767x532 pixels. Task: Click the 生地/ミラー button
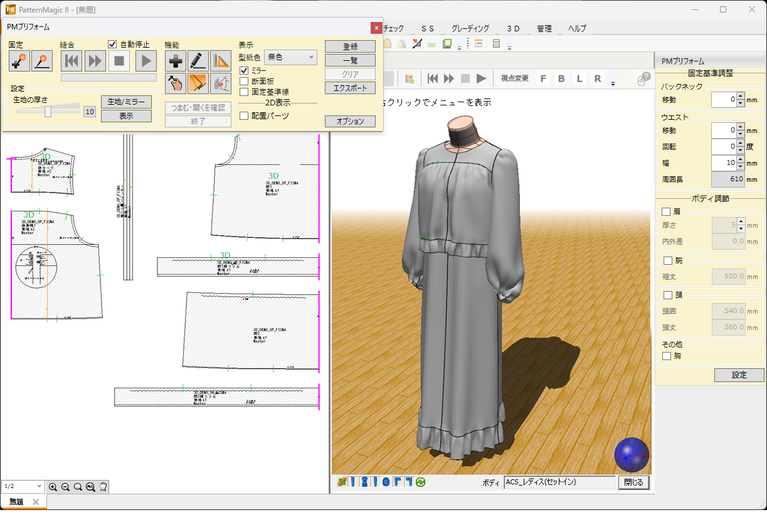[x=126, y=102]
